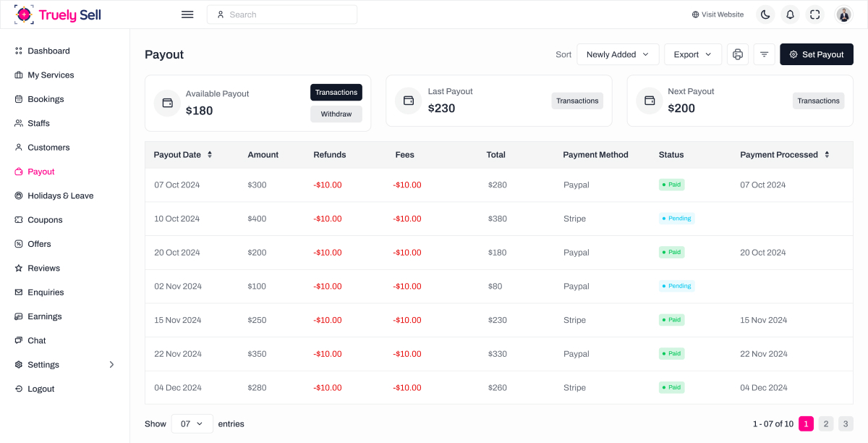Click the Set Payout button
868x443 pixels.
point(816,54)
